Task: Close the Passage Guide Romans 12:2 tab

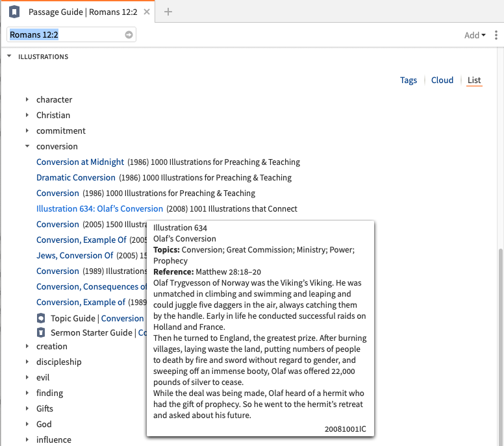Action: [x=147, y=12]
